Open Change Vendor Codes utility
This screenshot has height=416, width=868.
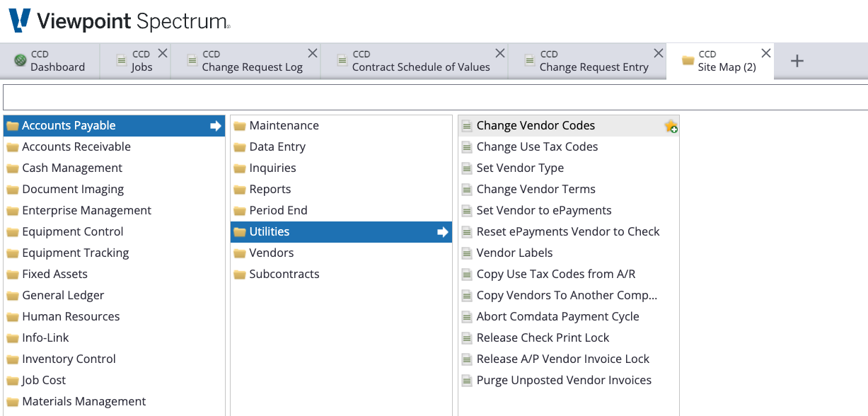[569, 126]
